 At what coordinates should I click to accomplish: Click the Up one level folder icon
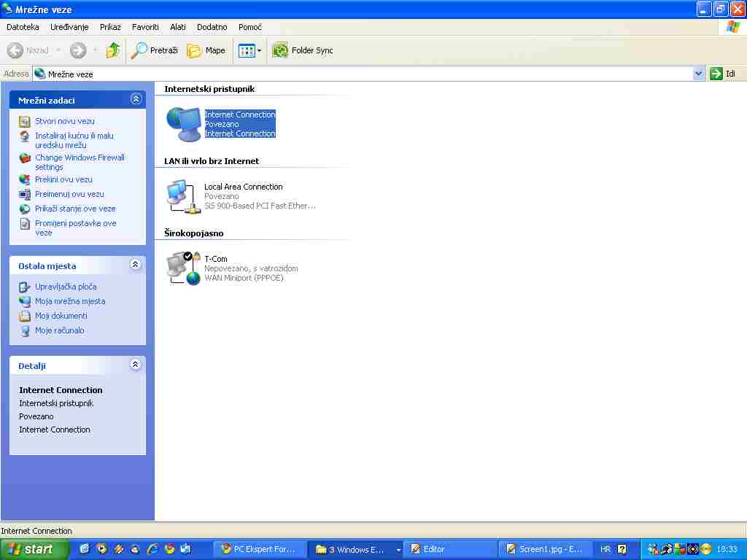[x=112, y=50]
